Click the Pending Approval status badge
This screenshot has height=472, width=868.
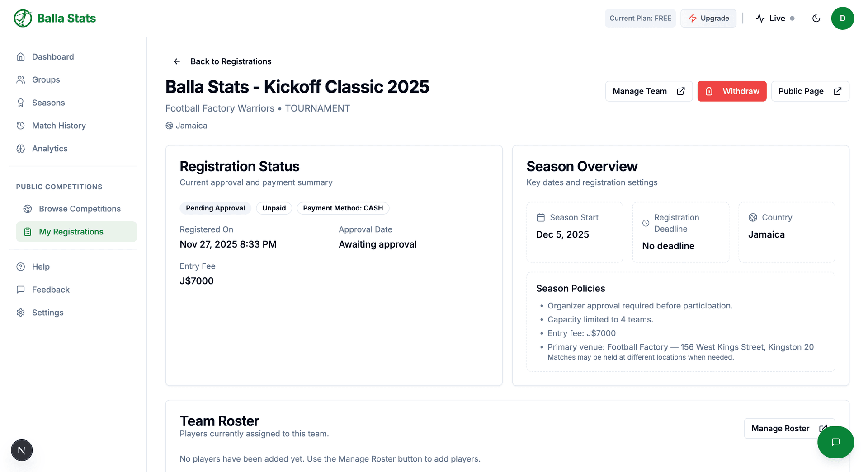pos(216,208)
